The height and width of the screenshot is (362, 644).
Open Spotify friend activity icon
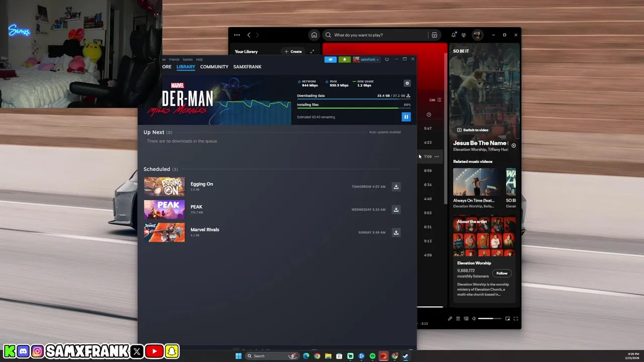pos(463,35)
